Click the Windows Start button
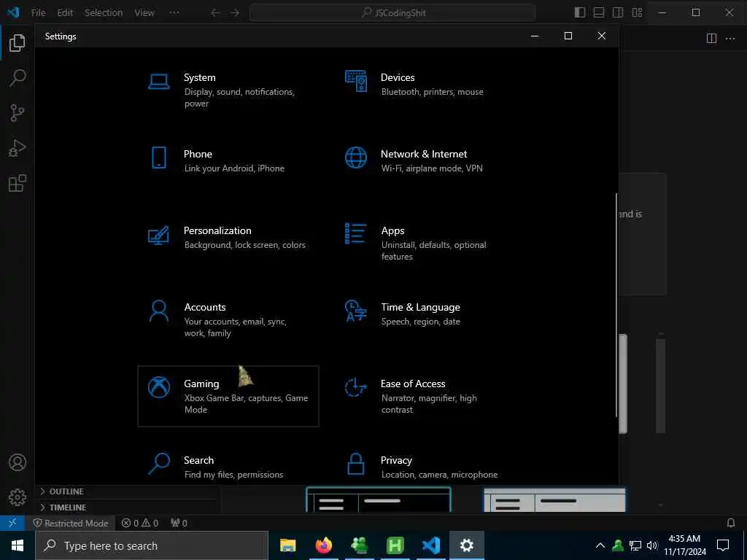Image resolution: width=747 pixels, height=560 pixels. click(x=18, y=545)
